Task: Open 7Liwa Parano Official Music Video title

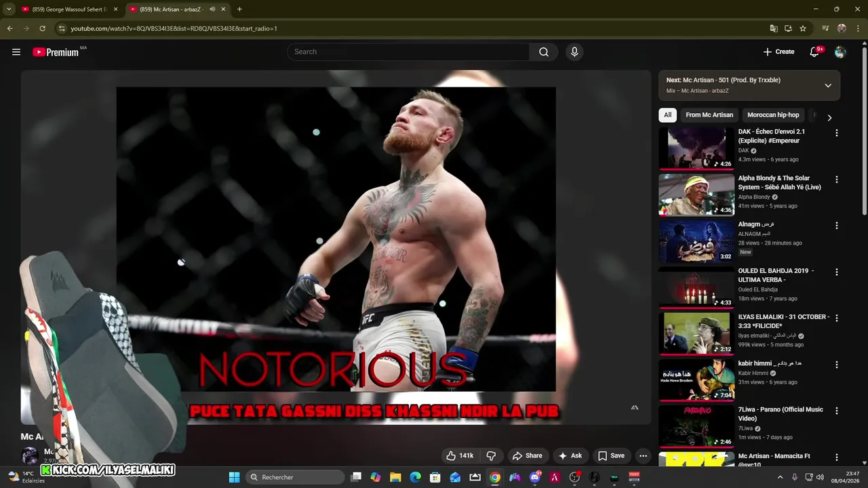Action: click(x=781, y=414)
